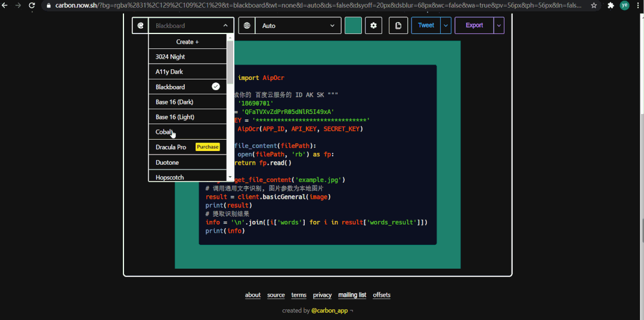Open the browser profile avatar
The width and height of the screenshot is (644, 320).
click(624, 5)
